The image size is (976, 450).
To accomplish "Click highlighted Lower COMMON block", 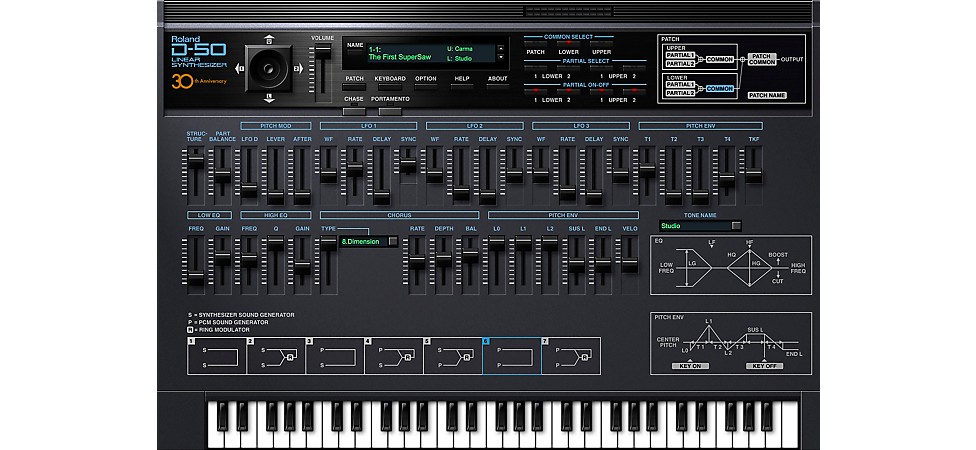I will [719, 88].
